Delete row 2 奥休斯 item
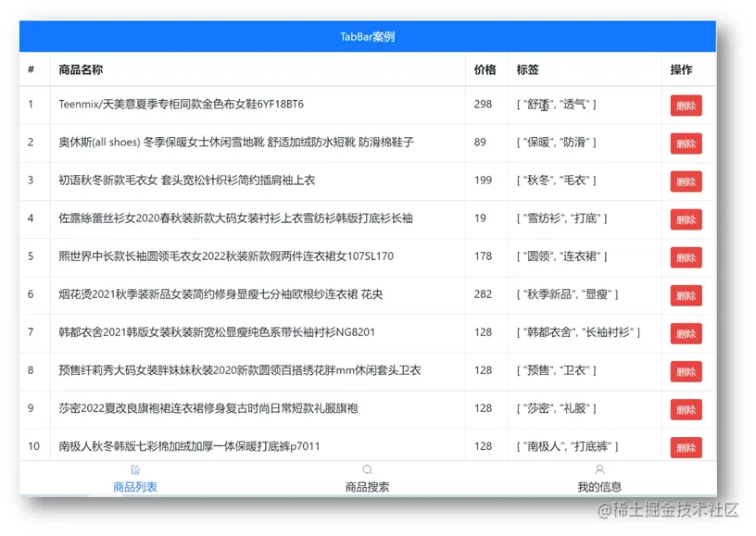 tap(686, 143)
